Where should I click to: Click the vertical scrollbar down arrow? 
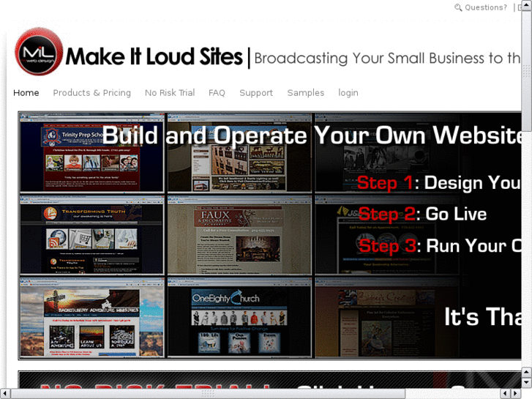526,382
